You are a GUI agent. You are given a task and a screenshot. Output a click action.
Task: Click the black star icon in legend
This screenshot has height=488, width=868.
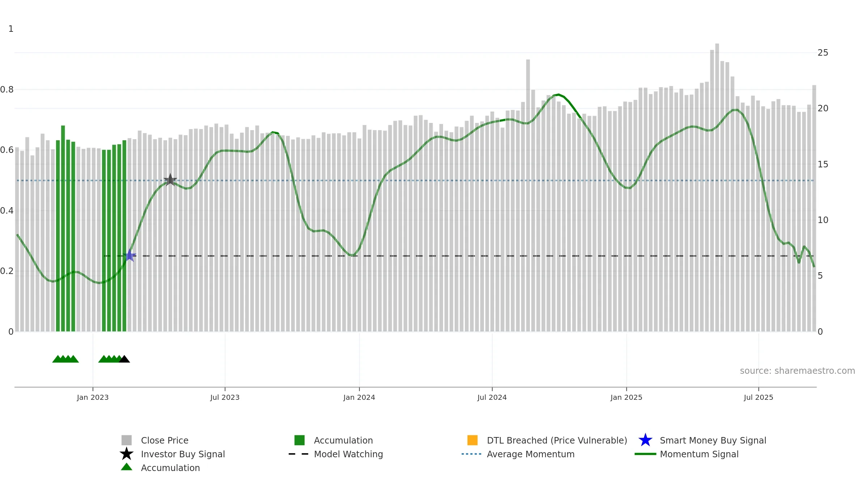pyautogui.click(x=127, y=454)
